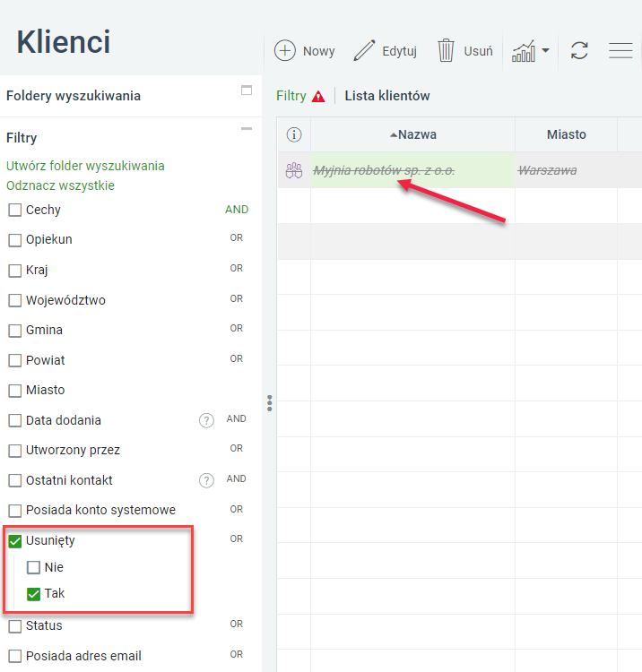Refresh the client list
Viewport: 642px width, 672px height.
[579, 50]
